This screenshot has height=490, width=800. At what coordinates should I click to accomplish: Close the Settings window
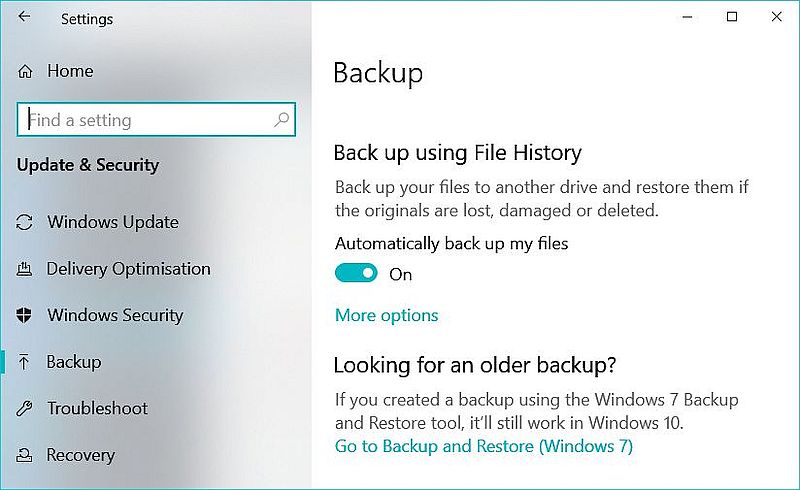[x=777, y=17]
